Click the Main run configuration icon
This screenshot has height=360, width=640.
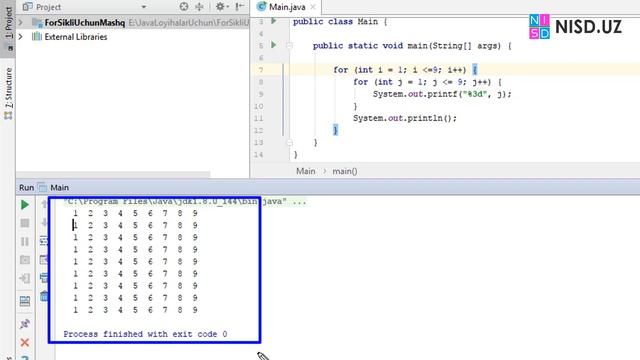click(x=42, y=187)
